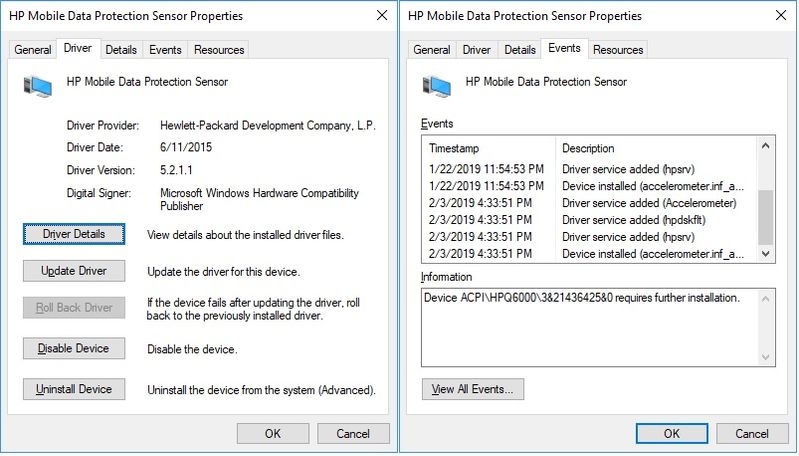The width and height of the screenshot is (799, 456).
Task: Click Information box scroll down arrow
Action: coord(765,357)
